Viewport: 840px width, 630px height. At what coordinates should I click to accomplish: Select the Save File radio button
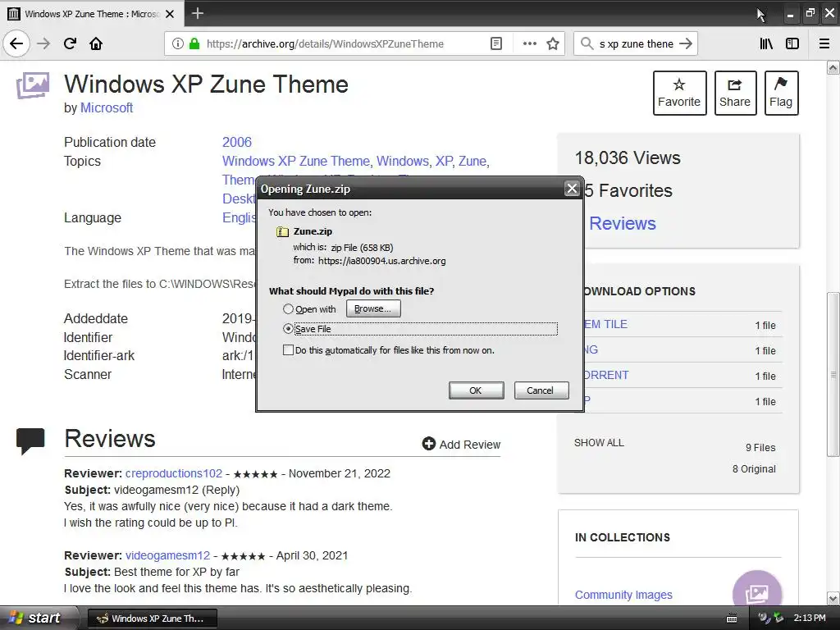coord(288,329)
